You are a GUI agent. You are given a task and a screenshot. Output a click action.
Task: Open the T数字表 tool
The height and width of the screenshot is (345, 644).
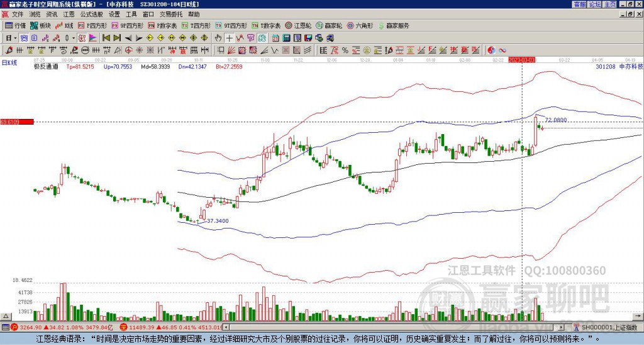266,25
